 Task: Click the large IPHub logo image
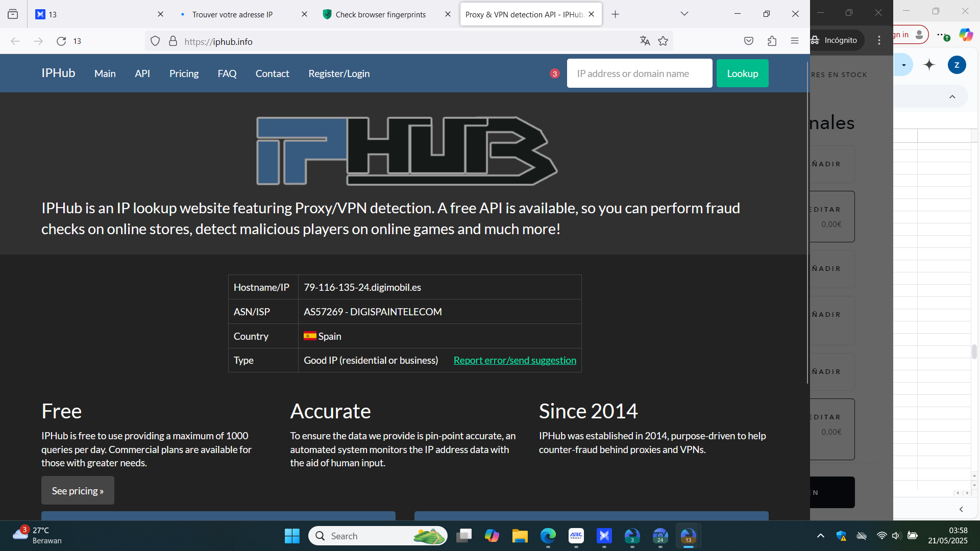(407, 151)
